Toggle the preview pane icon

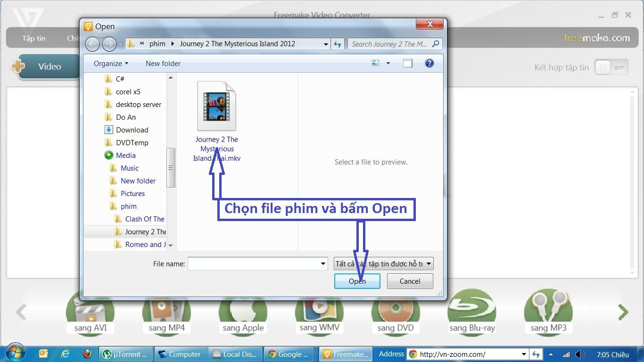click(407, 63)
